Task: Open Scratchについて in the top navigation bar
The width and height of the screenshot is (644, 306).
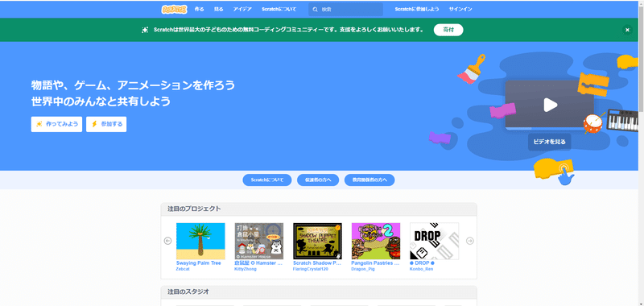Action: pos(279,9)
